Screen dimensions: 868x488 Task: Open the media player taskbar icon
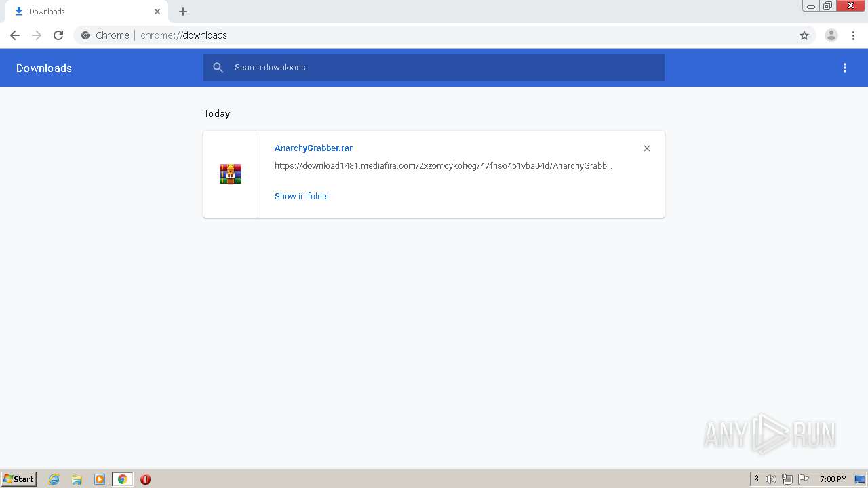point(100,479)
